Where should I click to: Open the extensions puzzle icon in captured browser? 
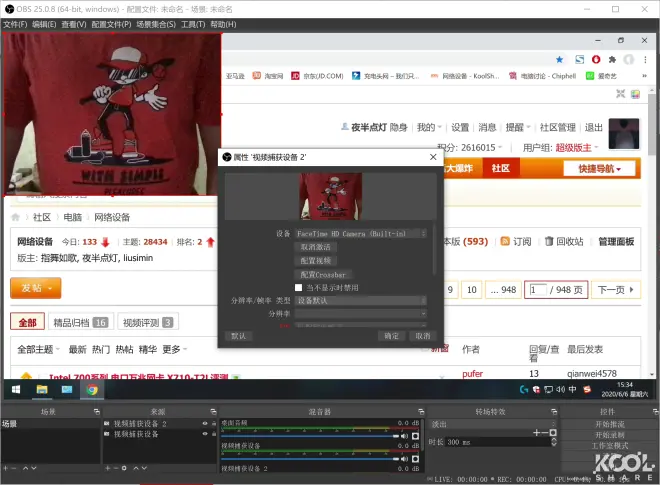tap(612, 59)
